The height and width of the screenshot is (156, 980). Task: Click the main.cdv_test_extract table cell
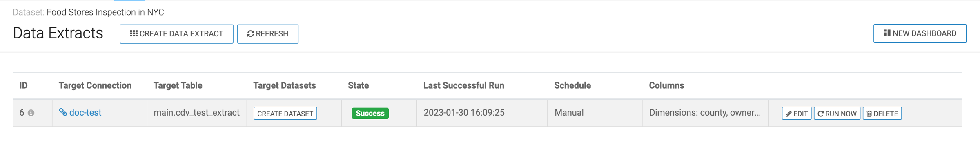(x=196, y=113)
